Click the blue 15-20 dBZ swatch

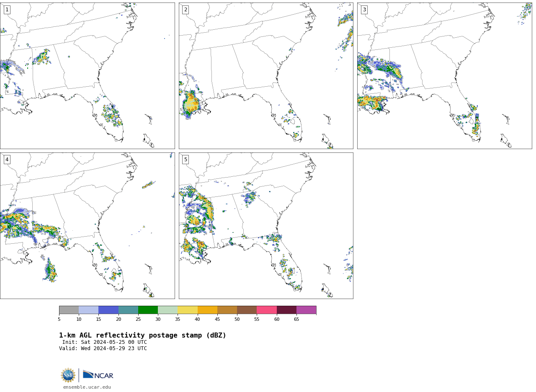point(108,310)
